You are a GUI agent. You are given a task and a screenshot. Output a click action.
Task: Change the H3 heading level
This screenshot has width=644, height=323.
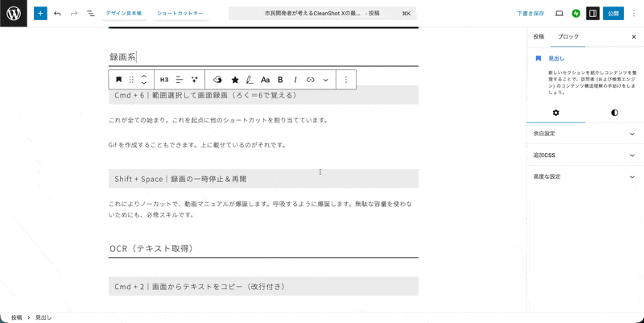click(x=164, y=80)
